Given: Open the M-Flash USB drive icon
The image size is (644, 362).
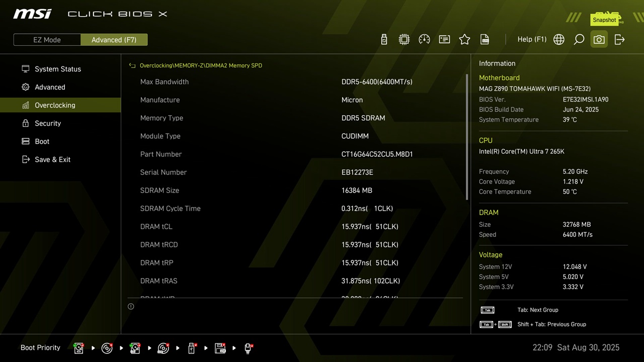Looking at the screenshot, I should (384, 39).
